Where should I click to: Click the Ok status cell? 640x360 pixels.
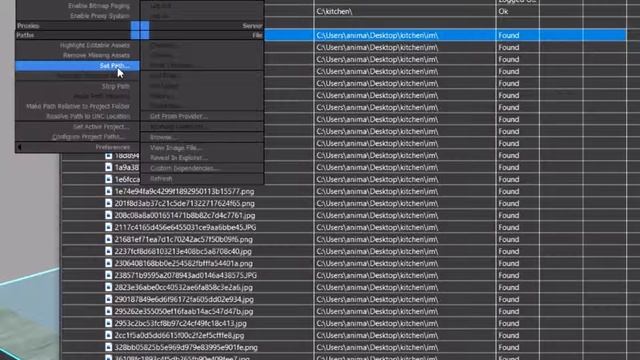(518, 11)
